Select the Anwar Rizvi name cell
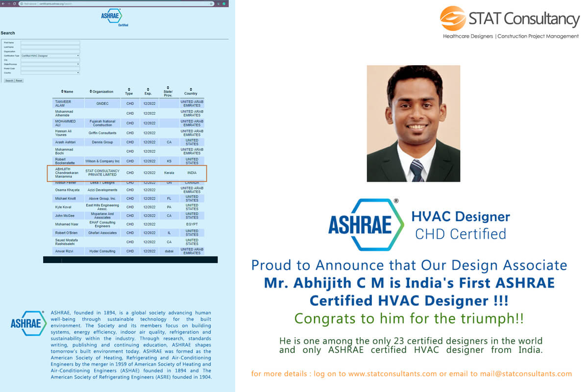 click(64, 251)
